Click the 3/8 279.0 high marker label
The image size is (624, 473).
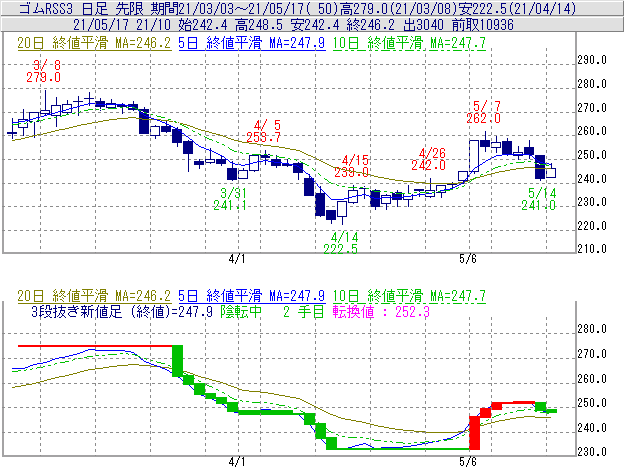(x=44, y=71)
